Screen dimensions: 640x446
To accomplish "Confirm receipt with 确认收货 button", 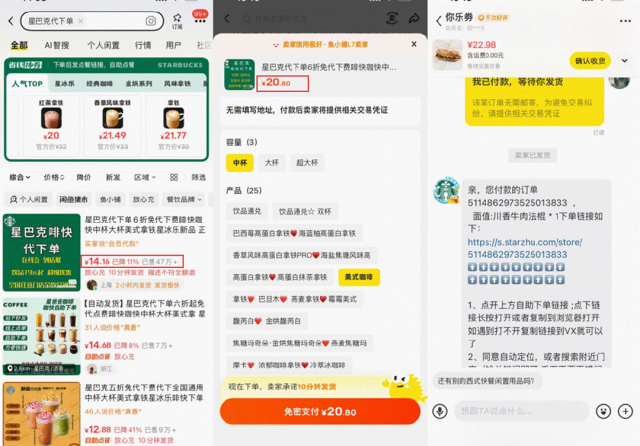I will [590, 61].
